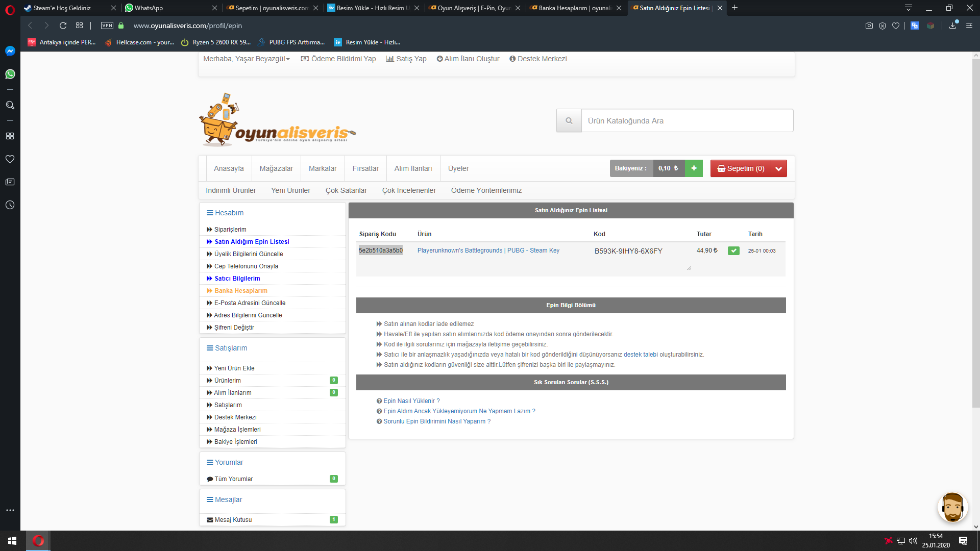This screenshot has height=551, width=980.
Task: Open Messenger in Opera sidebar
Action: 10,51
